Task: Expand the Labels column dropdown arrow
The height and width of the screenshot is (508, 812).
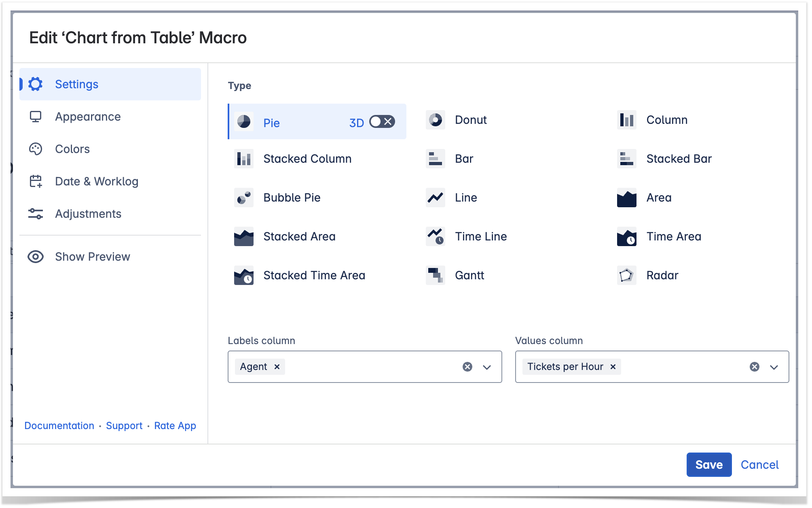Action: click(487, 367)
